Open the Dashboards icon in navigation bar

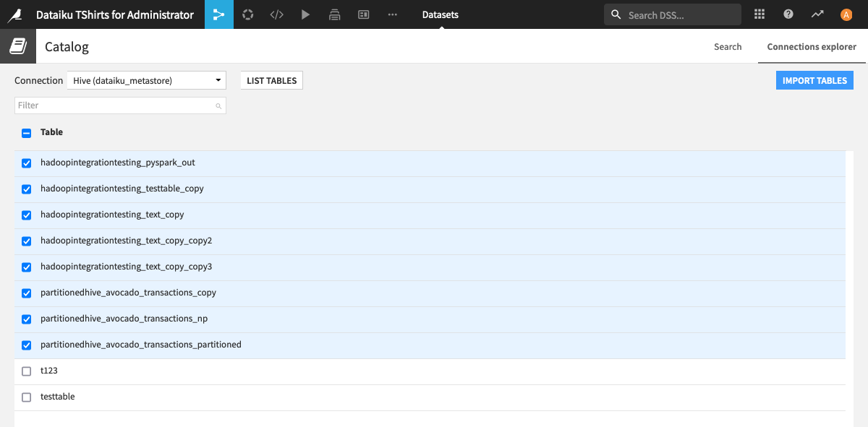pos(363,14)
